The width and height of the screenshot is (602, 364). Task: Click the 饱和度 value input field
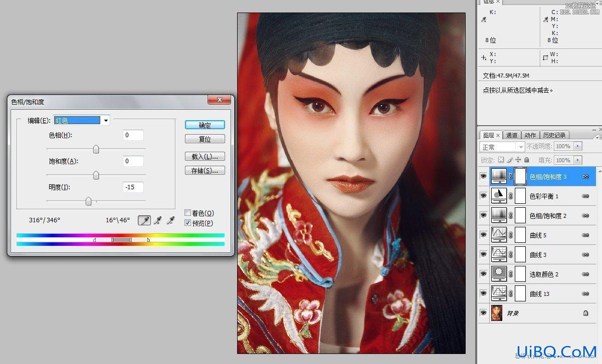(133, 161)
